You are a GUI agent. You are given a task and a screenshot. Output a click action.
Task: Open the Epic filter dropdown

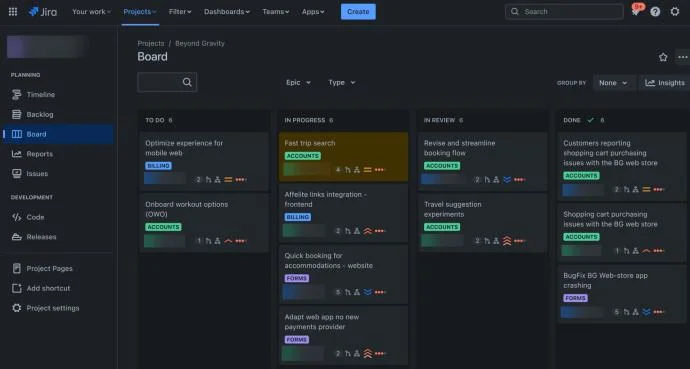tap(298, 83)
